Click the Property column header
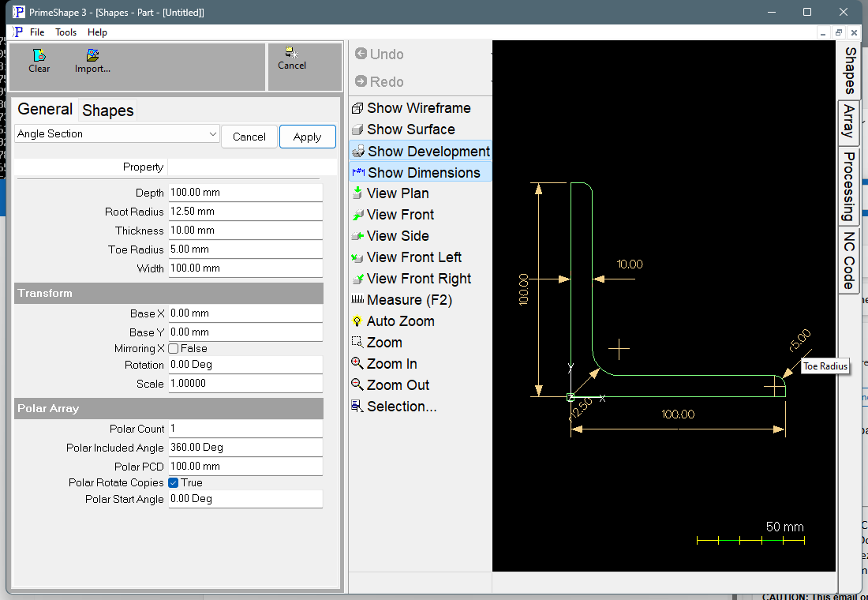Viewport: 868px width, 600px height. pos(92,167)
